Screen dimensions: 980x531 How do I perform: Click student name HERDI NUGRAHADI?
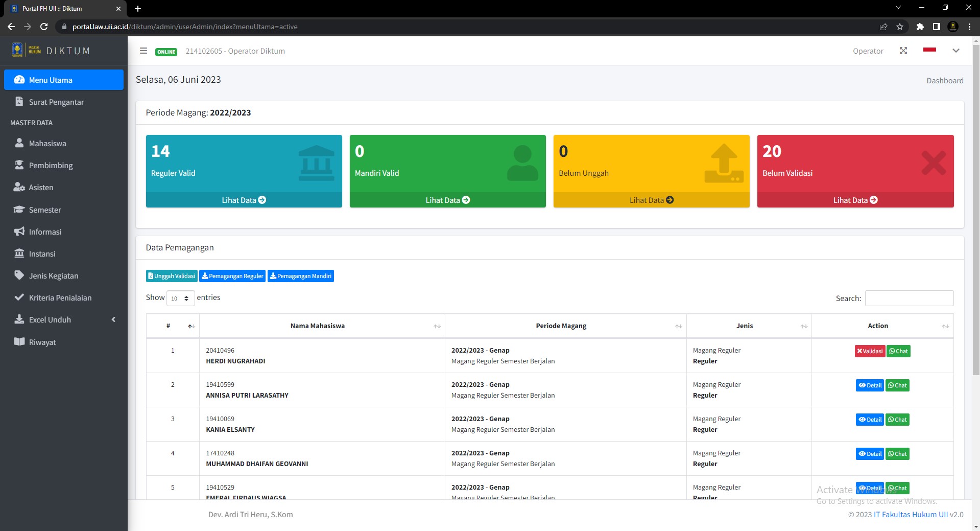point(235,361)
